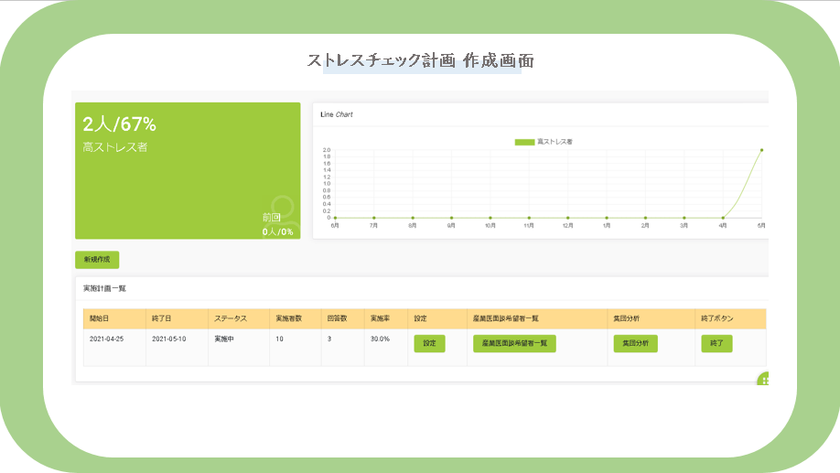Click the 新規作成 button

[97, 260]
